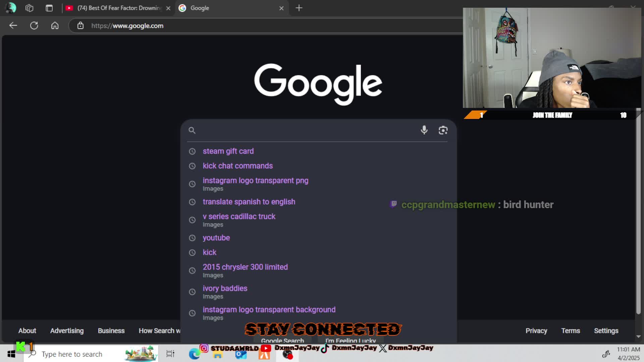Click the scrollbar down arrow
Image resolution: width=644 pixels, height=362 pixels.
coord(638,337)
